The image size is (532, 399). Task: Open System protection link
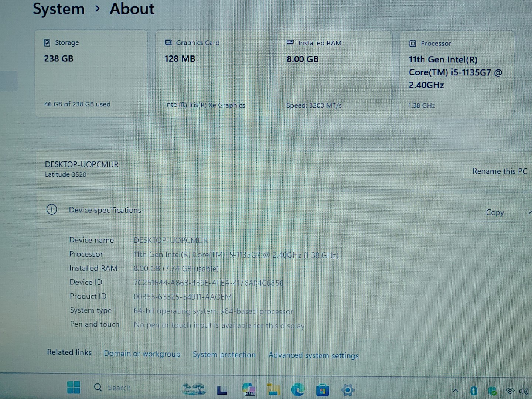(x=224, y=355)
